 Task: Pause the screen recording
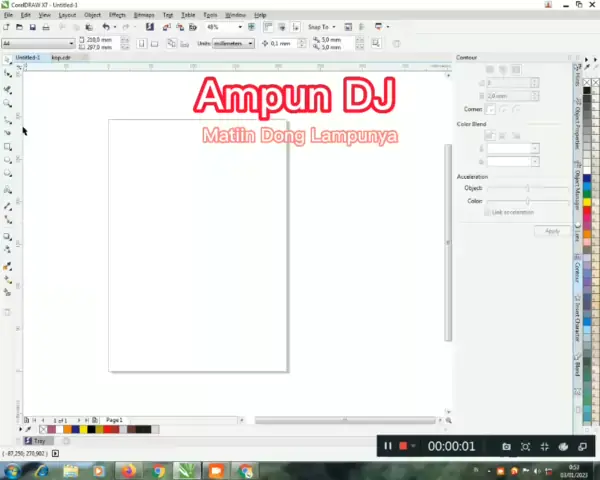(x=388, y=446)
